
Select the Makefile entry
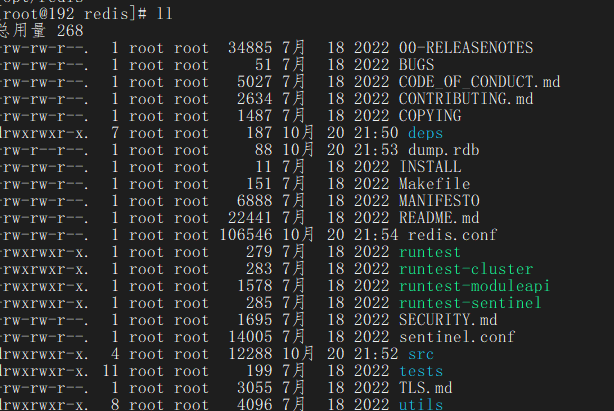pyautogui.click(x=434, y=184)
